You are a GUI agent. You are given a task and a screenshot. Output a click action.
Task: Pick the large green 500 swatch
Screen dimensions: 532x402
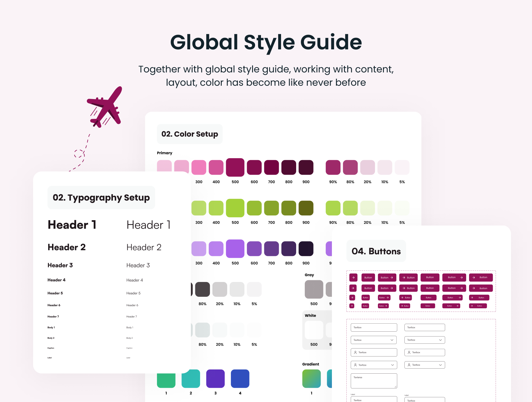235,208
